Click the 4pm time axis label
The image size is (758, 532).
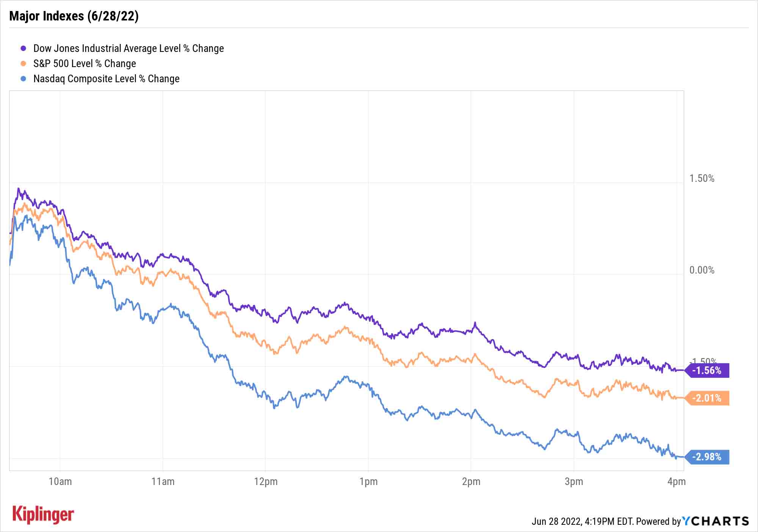coord(677,482)
